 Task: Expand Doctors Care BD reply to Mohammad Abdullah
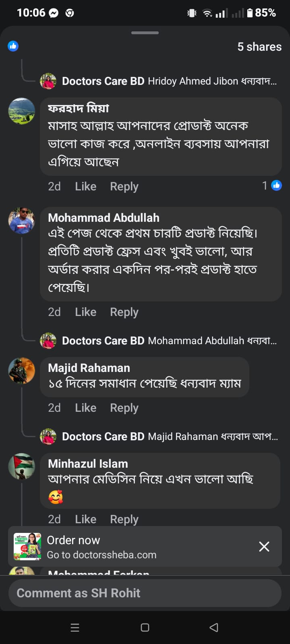point(169,341)
